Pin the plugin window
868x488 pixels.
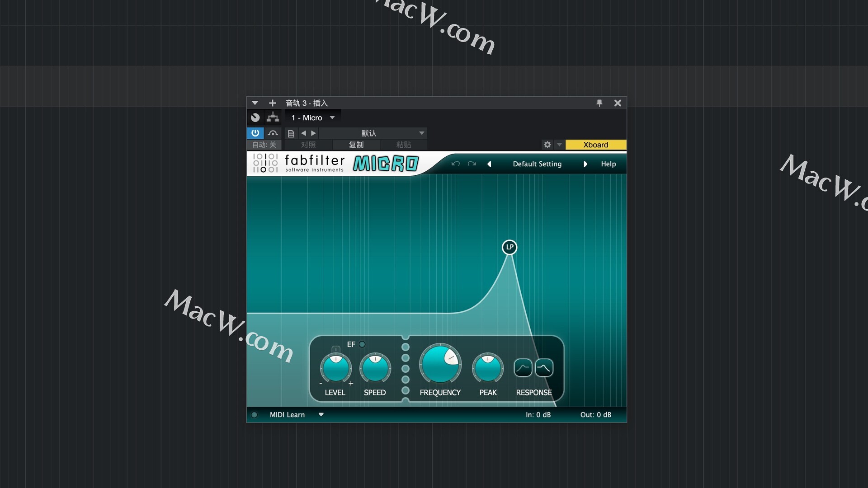(x=599, y=103)
